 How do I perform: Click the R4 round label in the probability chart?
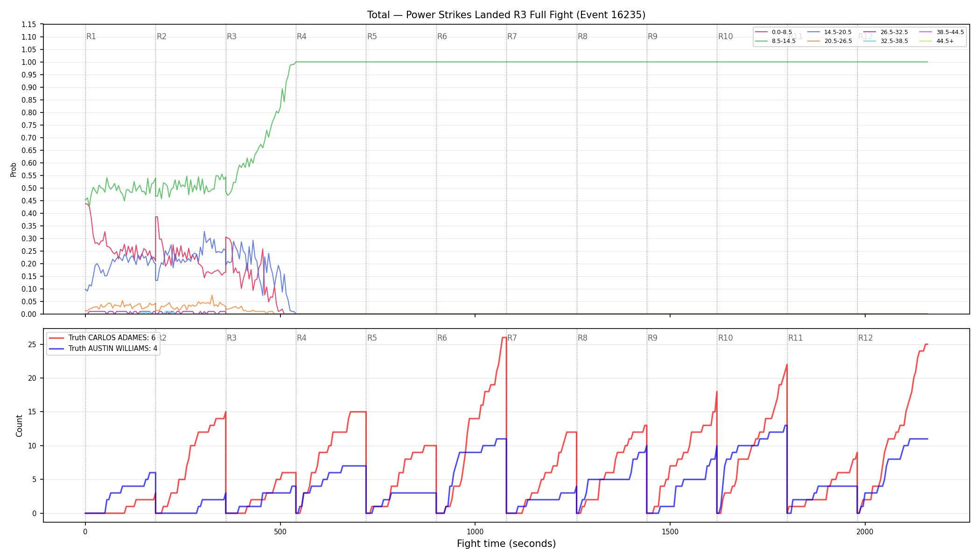301,36
